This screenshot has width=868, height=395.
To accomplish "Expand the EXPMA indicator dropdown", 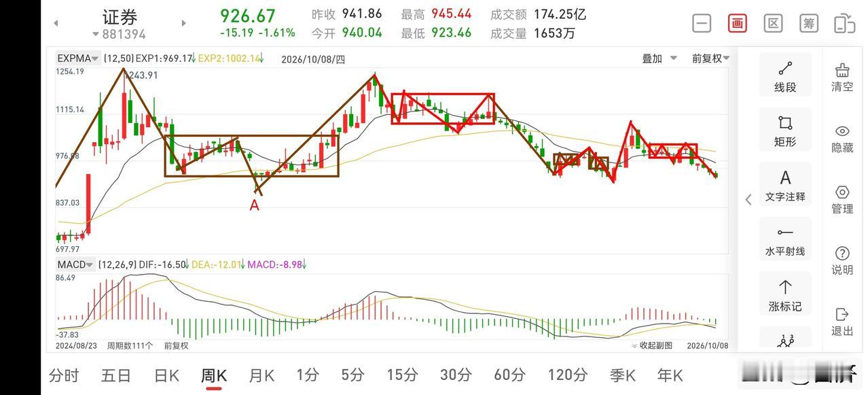I will pyautogui.click(x=78, y=58).
